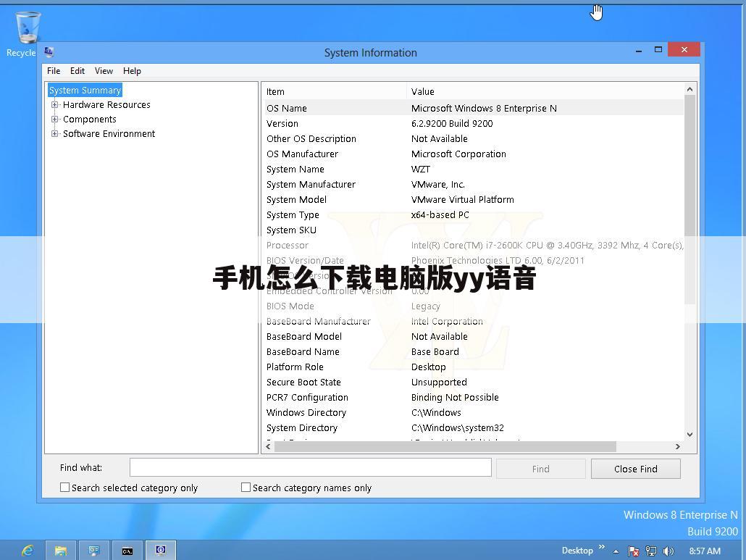The height and width of the screenshot is (560, 746).
Task: Click the volume speaker tray icon
Action: [x=669, y=551]
